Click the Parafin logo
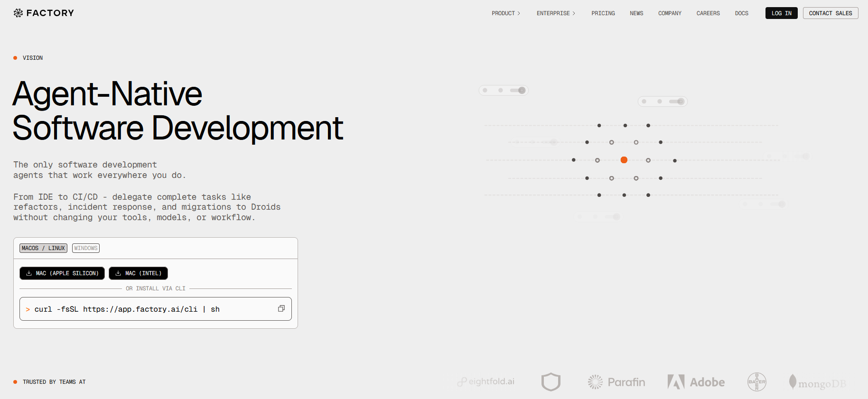 pos(616,382)
